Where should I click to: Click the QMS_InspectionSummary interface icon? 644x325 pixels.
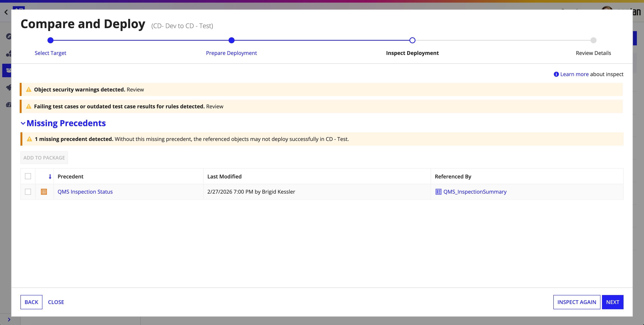click(x=438, y=192)
